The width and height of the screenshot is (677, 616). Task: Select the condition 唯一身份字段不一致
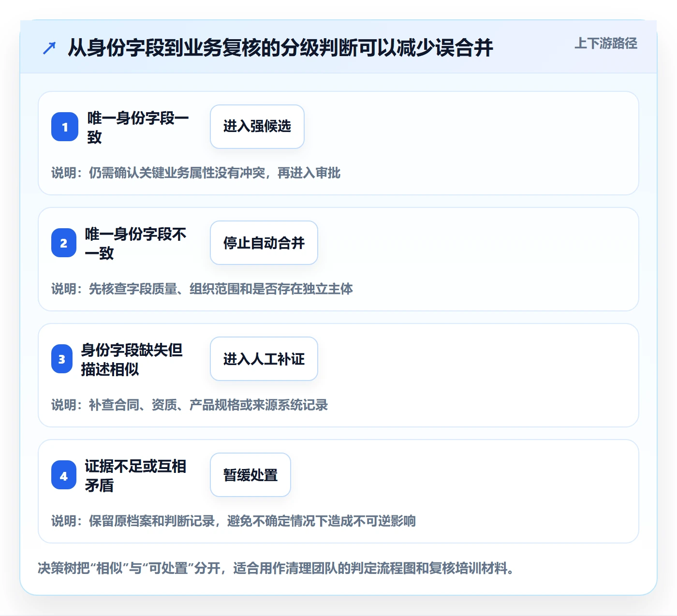(135, 243)
